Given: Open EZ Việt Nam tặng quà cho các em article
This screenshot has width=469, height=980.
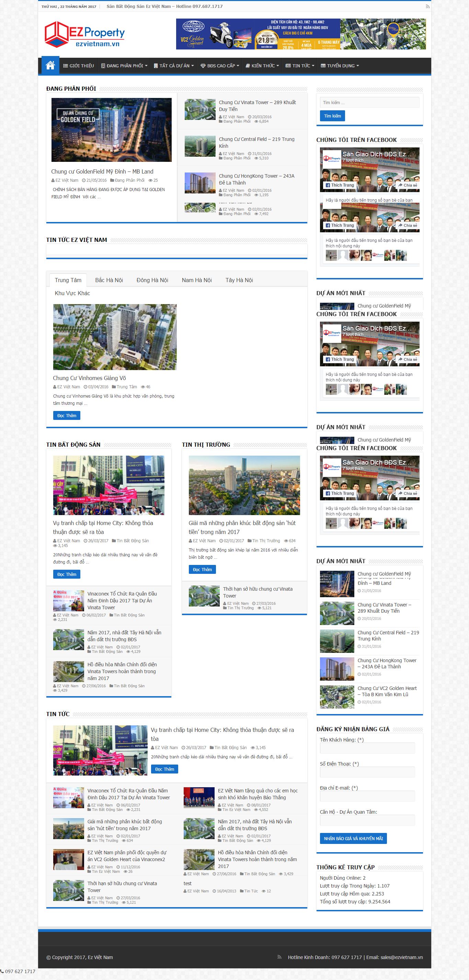Looking at the screenshot, I should 258,794.
